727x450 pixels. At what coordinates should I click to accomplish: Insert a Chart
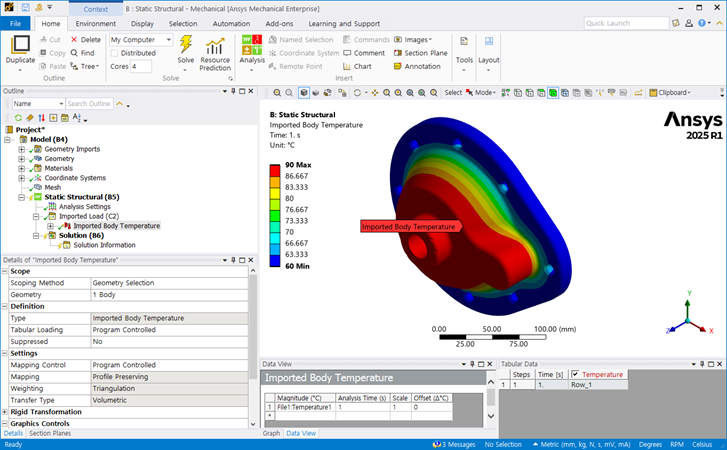click(x=357, y=66)
